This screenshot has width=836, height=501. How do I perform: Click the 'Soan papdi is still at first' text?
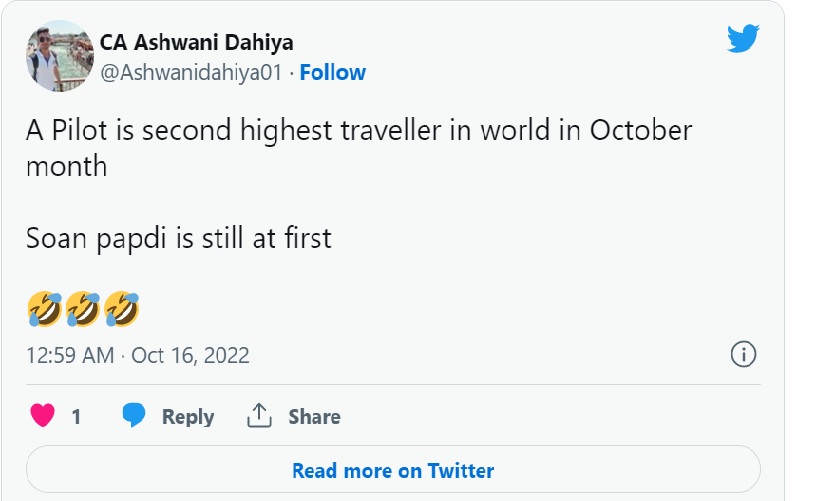click(178, 239)
